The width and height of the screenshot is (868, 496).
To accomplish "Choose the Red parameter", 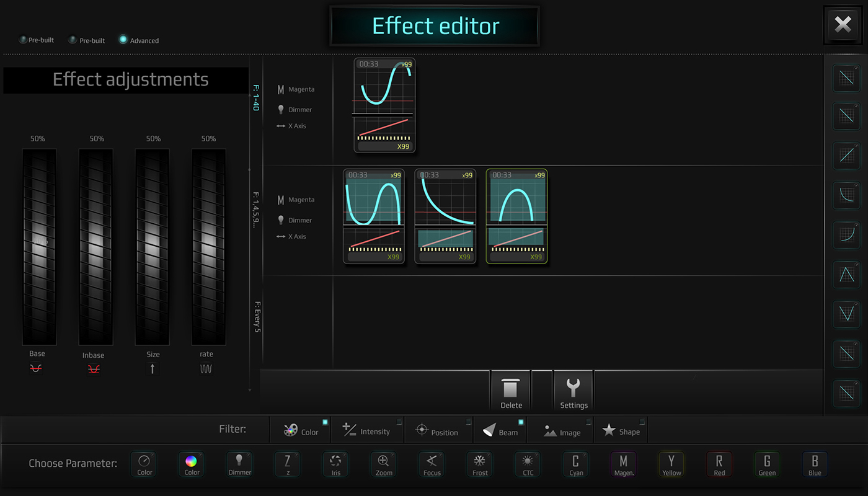I will (x=719, y=464).
